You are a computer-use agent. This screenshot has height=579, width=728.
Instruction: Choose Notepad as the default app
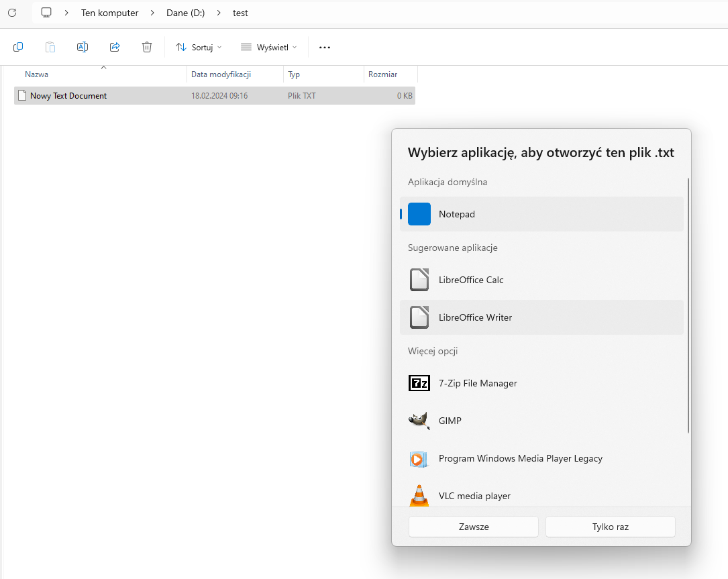pos(541,214)
